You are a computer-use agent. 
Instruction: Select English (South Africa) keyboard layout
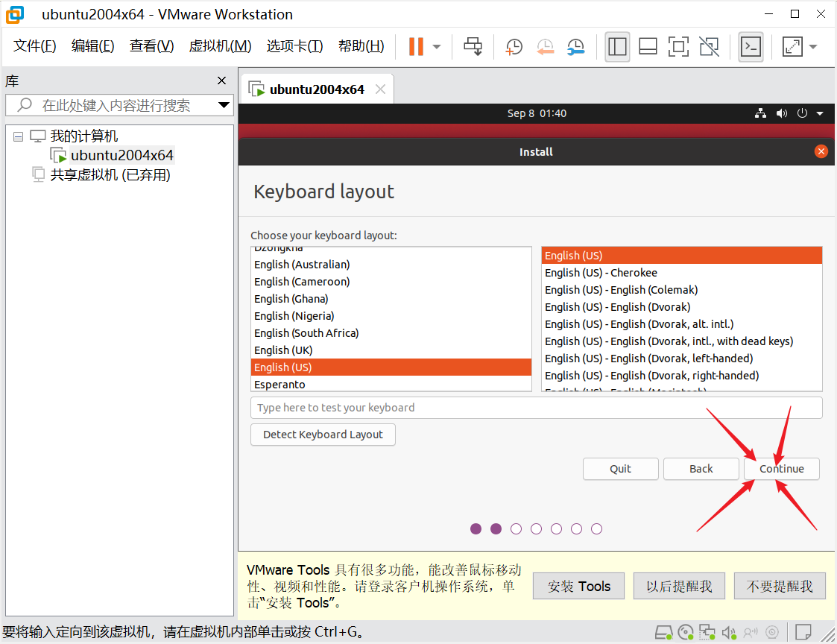point(391,332)
